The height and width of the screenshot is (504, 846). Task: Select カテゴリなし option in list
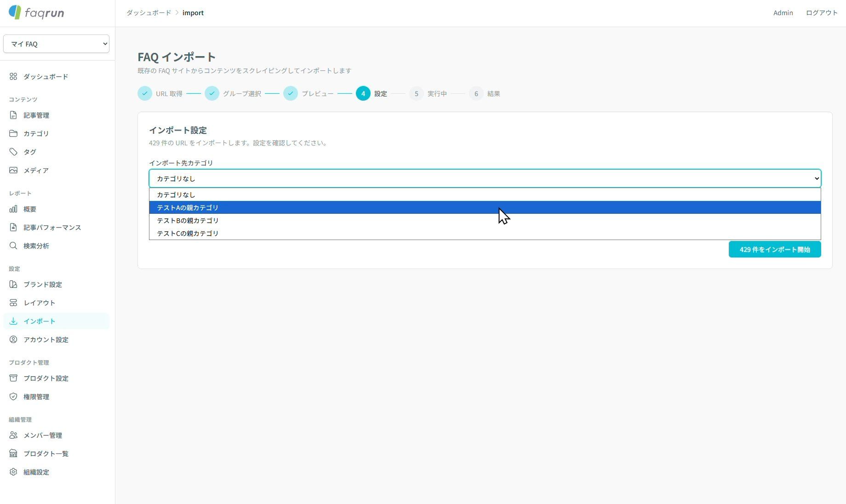point(485,195)
